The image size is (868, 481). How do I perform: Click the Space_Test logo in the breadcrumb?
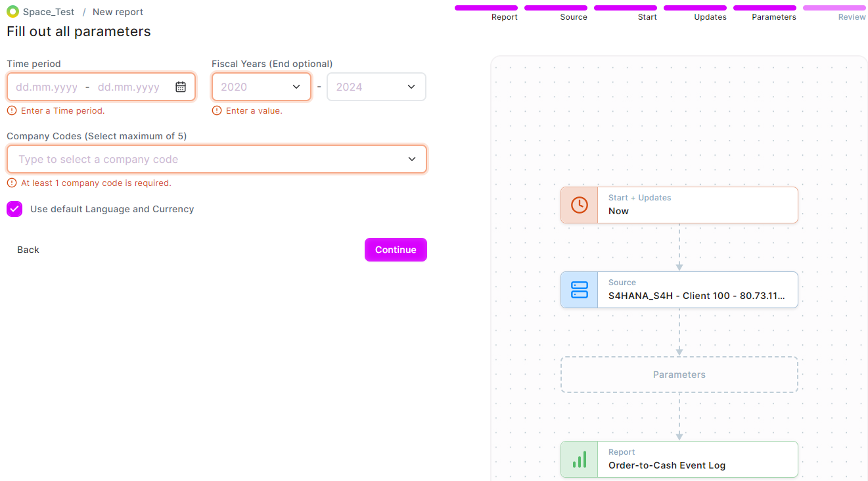12,11
